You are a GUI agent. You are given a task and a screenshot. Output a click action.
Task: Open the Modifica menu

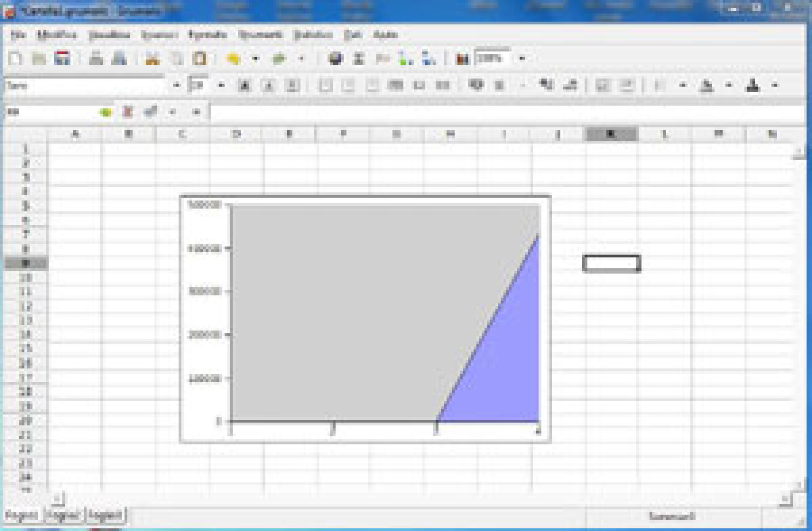pos(57,35)
